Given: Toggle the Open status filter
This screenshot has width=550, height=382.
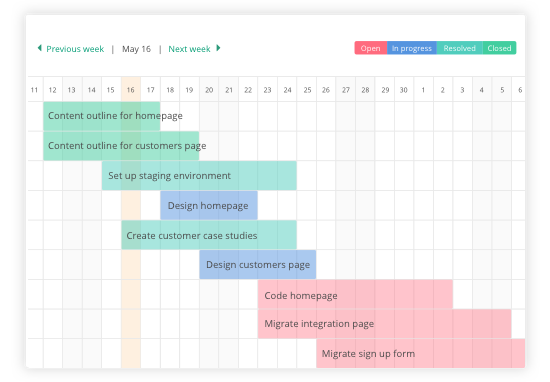Looking at the screenshot, I should (371, 48).
